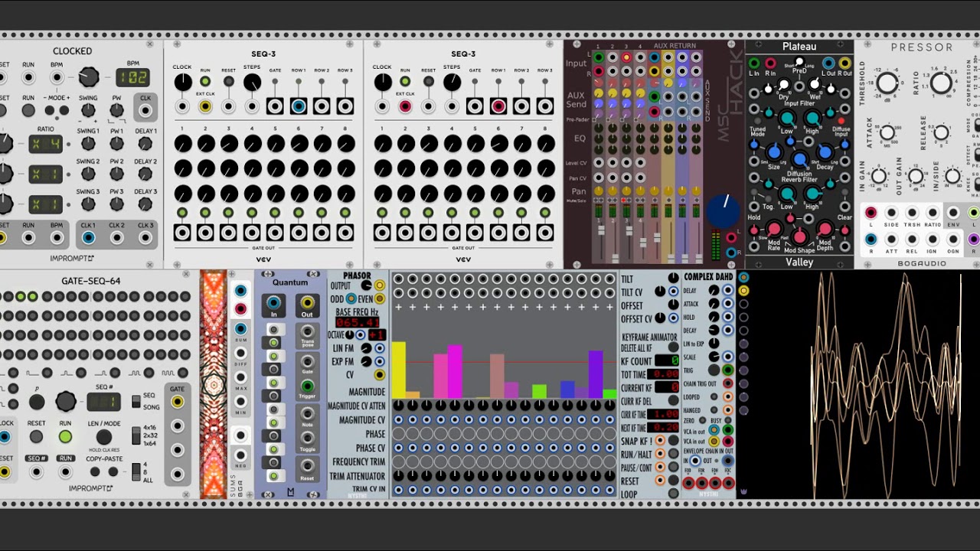Click the SEQ # display on Gate-Seq-64
Screen dimensions: 980x551
click(103, 401)
